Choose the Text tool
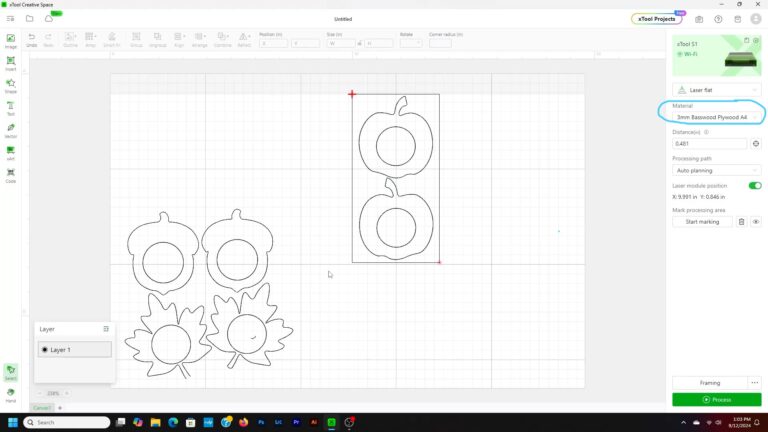768x432 pixels. pyautogui.click(x=11, y=106)
